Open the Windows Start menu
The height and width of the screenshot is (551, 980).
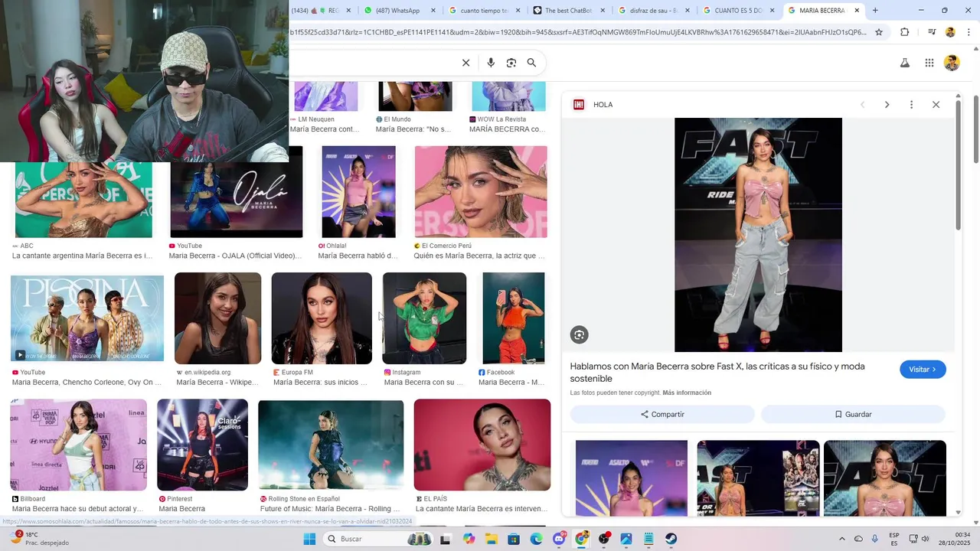309,539
